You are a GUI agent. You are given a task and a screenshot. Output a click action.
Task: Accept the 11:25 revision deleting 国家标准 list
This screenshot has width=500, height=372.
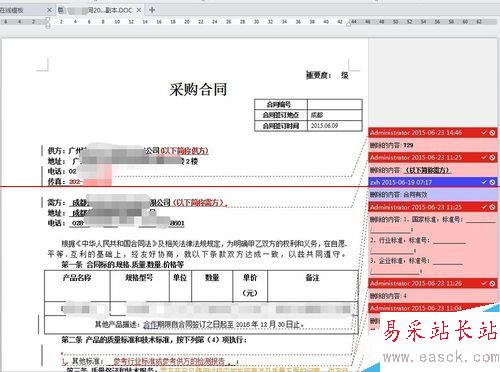point(484,207)
